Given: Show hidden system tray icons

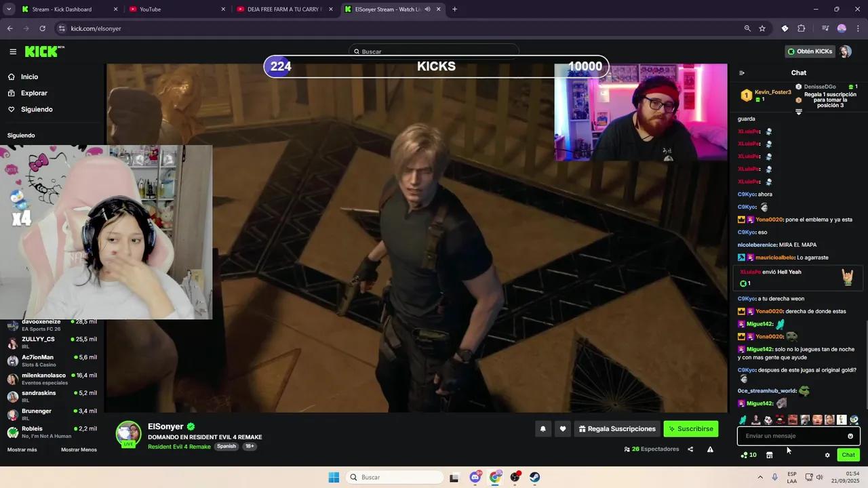Looking at the screenshot, I should point(760,477).
